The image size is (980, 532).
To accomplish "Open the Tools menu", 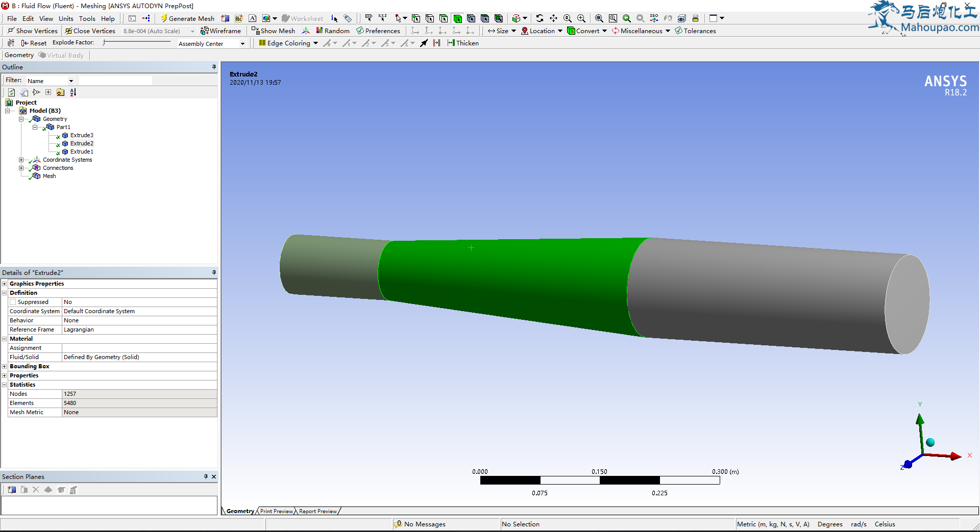I will (x=87, y=18).
